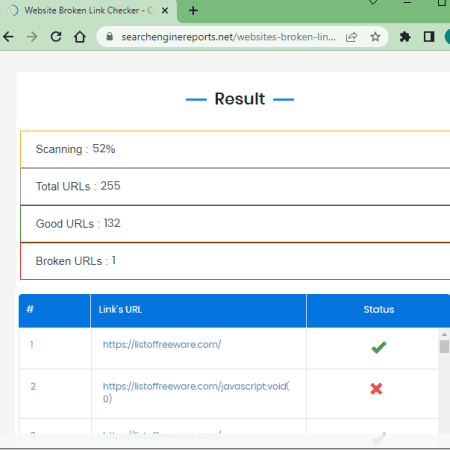Open the javascript:void(0) link in row 2

click(x=196, y=392)
